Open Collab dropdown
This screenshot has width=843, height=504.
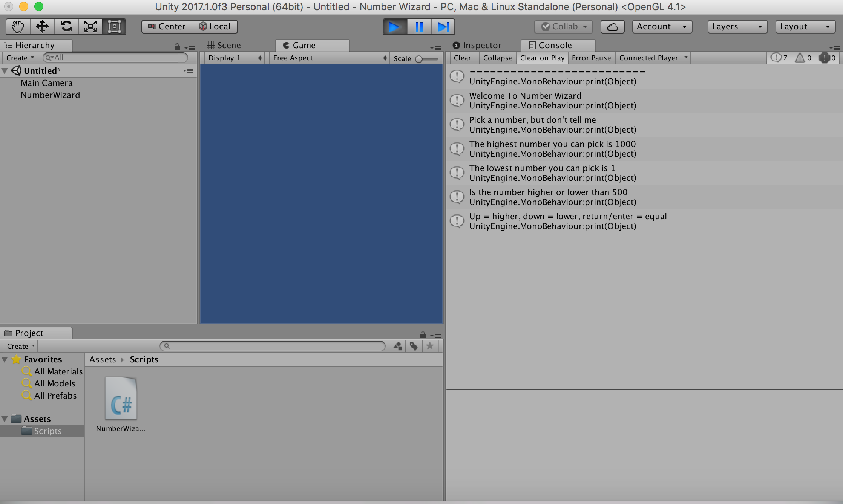click(564, 27)
